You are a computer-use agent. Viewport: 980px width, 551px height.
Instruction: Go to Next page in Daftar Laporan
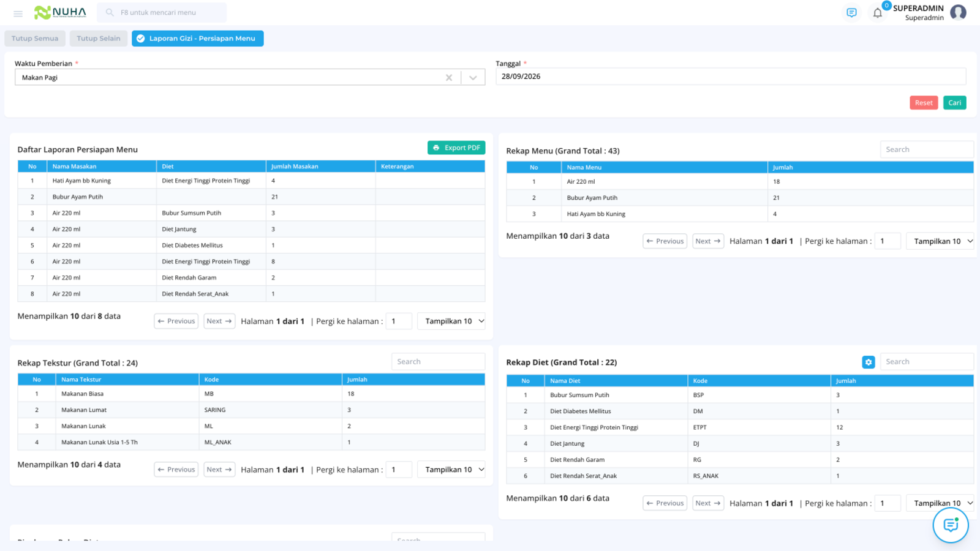coord(219,321)
